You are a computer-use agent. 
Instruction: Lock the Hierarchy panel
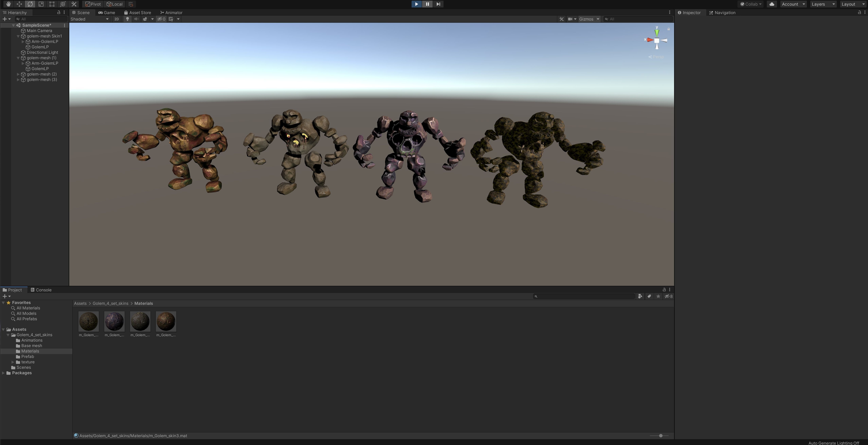[x=59, y=12]
